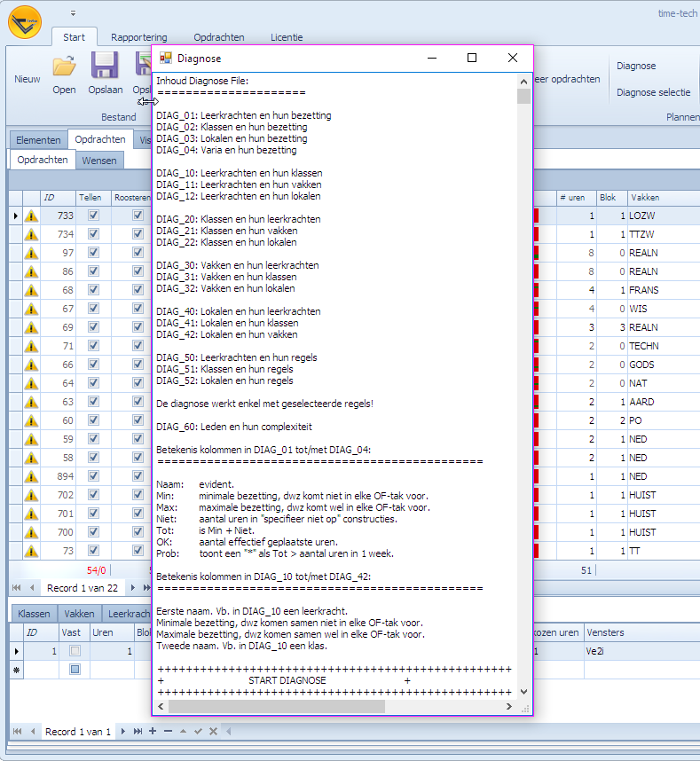Select the Vakken tab in lower panel
Screen dimensions: 700x761
79,614
